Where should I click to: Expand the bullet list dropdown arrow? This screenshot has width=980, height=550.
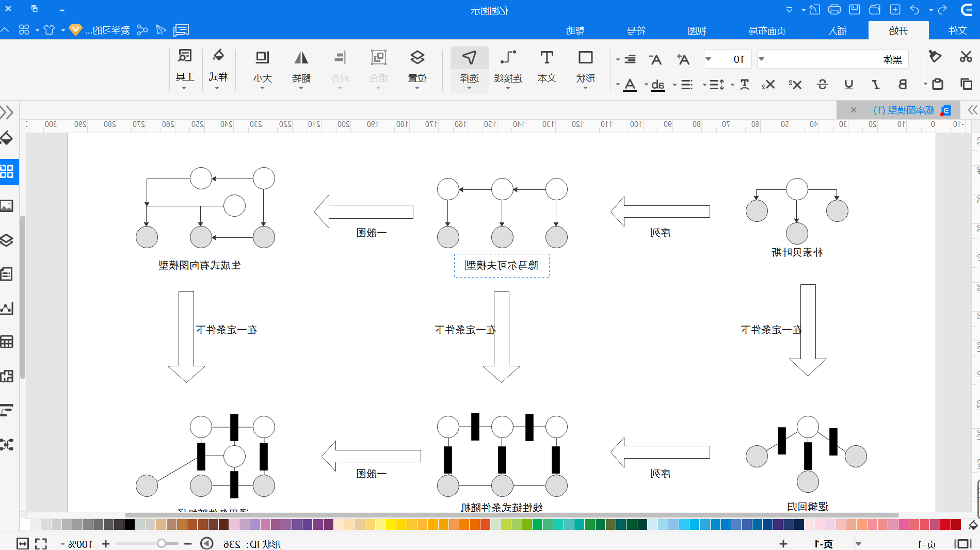tap(674, 85)
